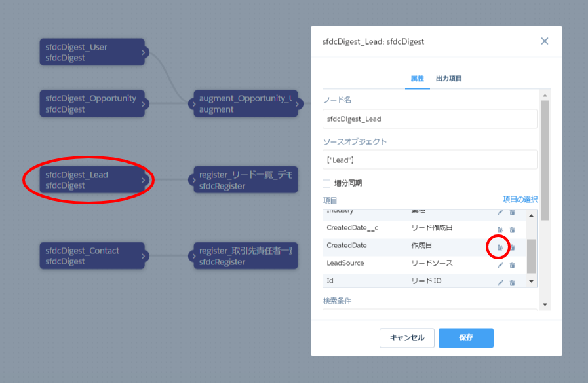Close the sfdcDigest_Lead dialog
The image size is (588, 383).
click(x=544, y=41)
